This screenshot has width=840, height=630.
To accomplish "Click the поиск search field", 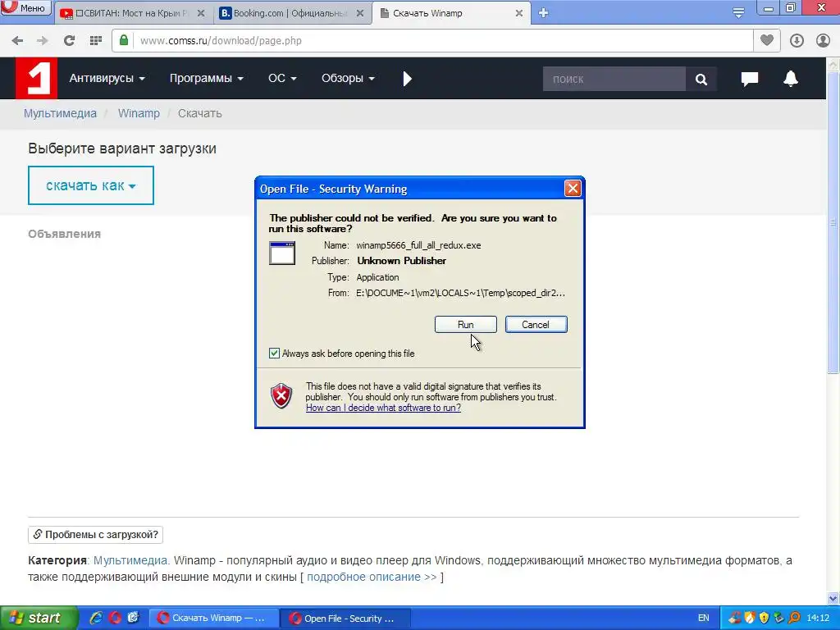I will click(614, 79).
